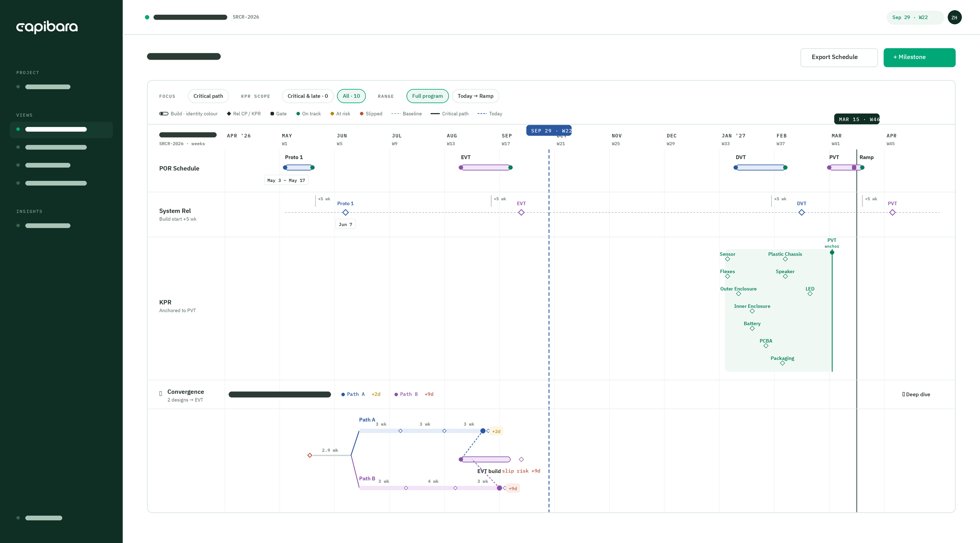Viewport: 980px width, 543px height.
Task: Select the EVT build bar in POR Schedule
Action: (486, 168)
